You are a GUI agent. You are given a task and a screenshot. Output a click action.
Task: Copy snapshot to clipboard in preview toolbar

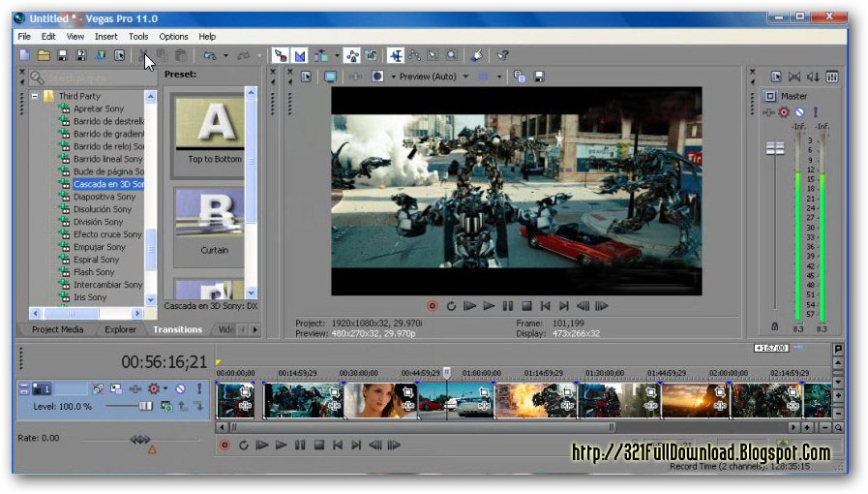pos(520,77)
